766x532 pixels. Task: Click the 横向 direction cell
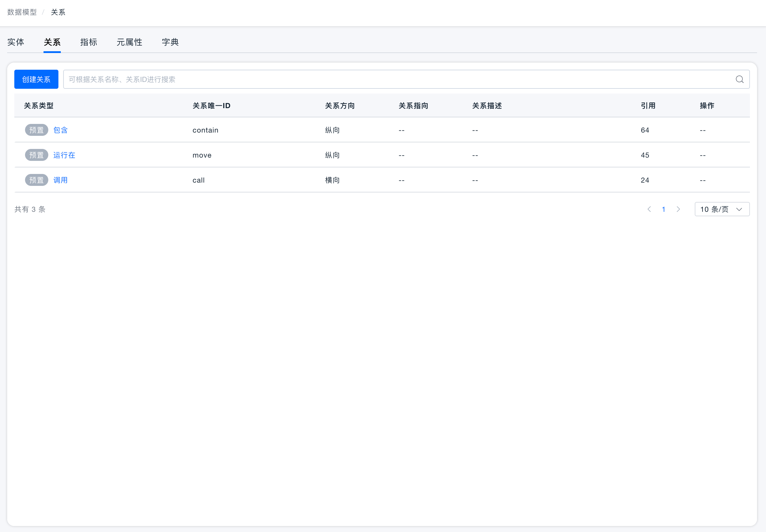click(x=332, y=180)
